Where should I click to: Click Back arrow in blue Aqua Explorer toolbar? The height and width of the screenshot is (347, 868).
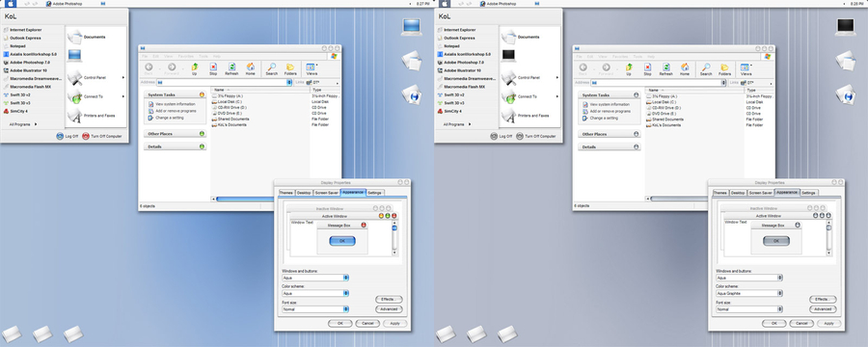click(x=149, y=67)
